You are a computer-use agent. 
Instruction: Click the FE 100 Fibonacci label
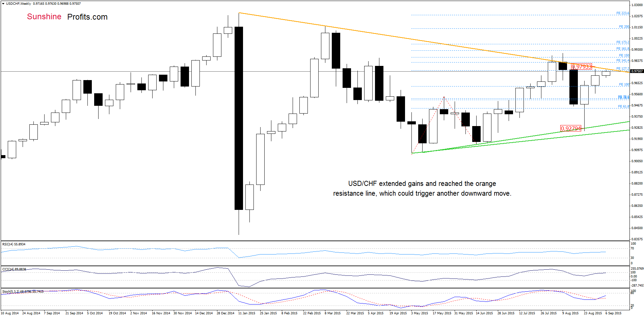(x=624, y=84)
